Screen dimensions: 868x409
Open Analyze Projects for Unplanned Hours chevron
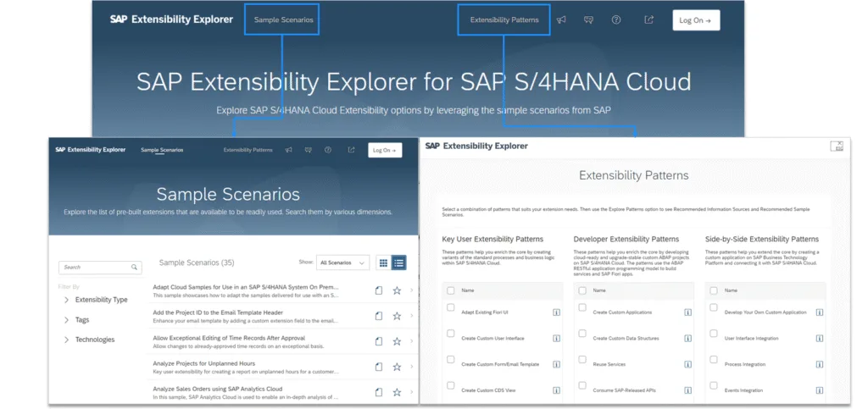coord(412,367)
